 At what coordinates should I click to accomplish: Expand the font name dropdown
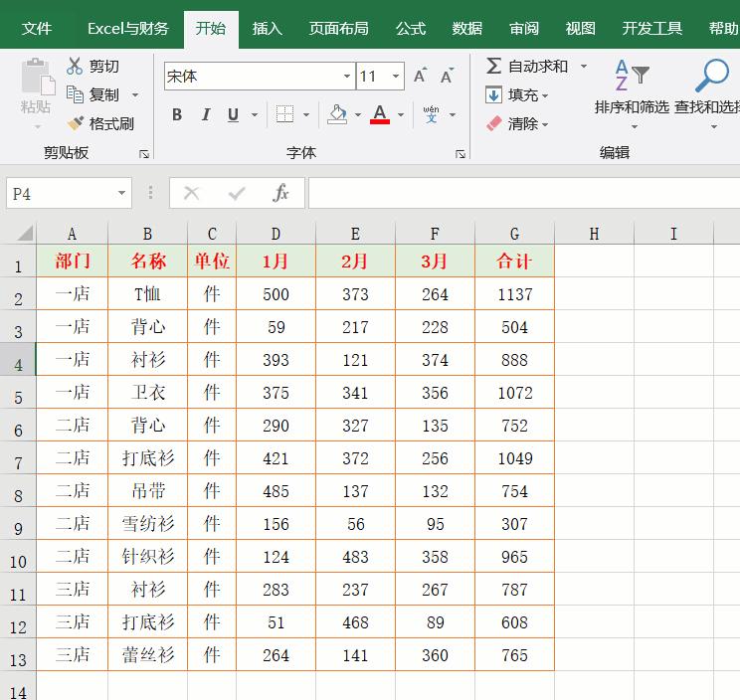(347, 76)
